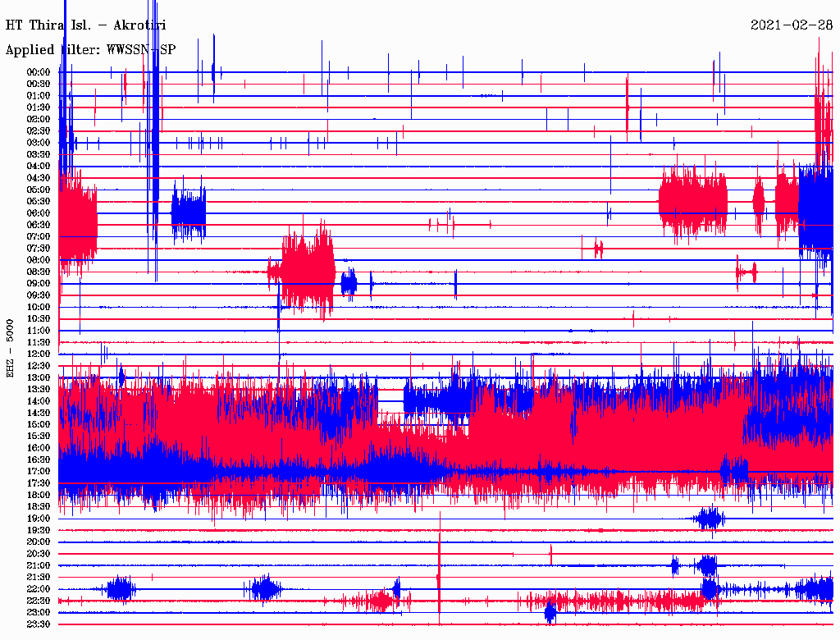Select the 22:30 time label

39,601
